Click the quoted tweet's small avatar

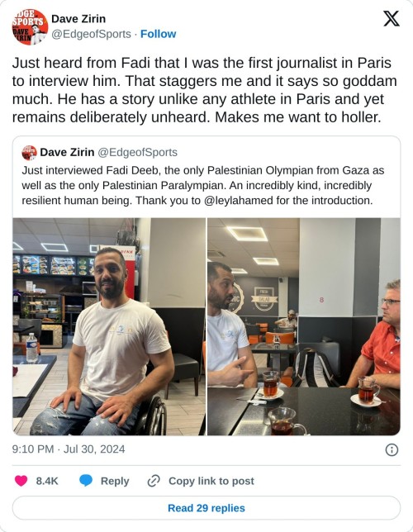pos(29,153)
